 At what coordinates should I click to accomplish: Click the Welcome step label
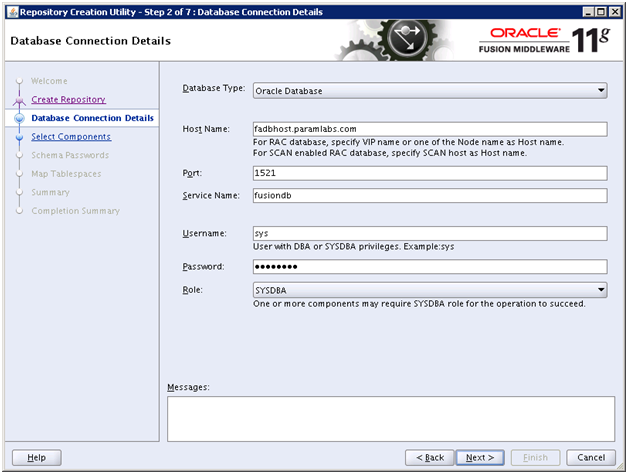pos(49,81)
